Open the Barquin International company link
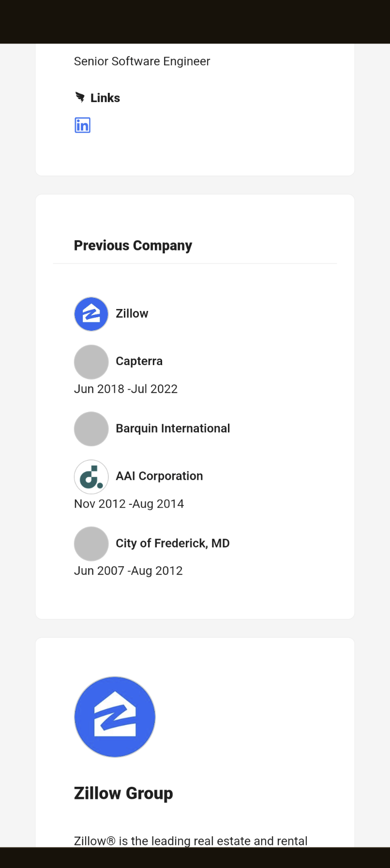The width and height of the screenshot is (390, 868). tap(173, 428)
